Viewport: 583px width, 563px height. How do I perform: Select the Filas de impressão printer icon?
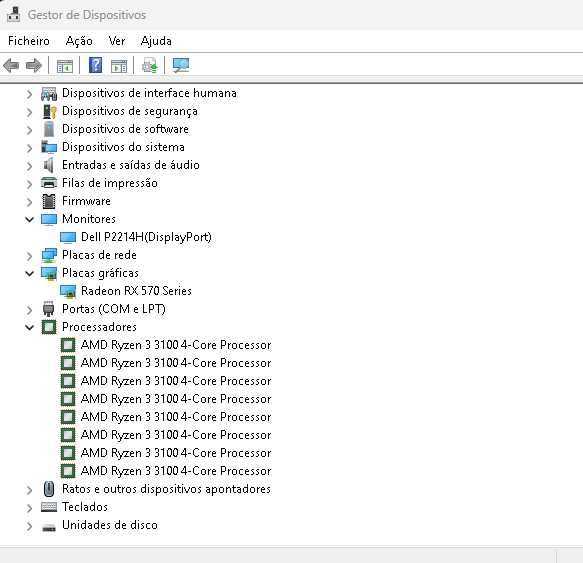click(49, 183)
